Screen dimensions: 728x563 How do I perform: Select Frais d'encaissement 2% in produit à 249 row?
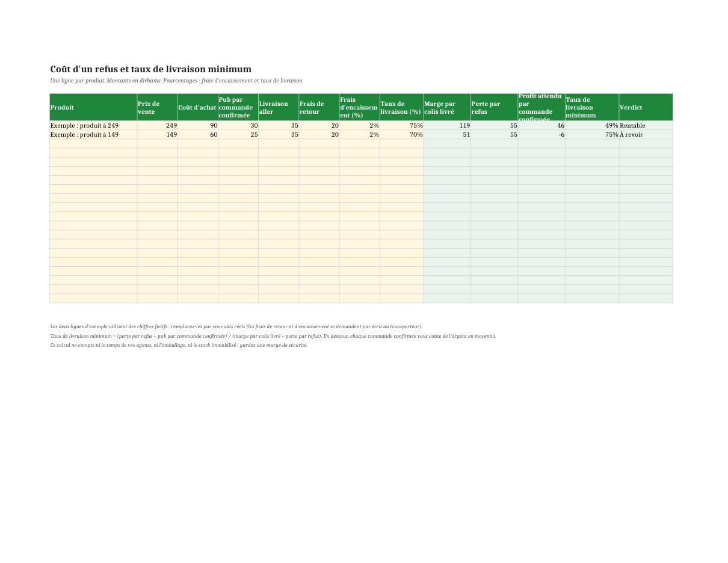point(359,126)
